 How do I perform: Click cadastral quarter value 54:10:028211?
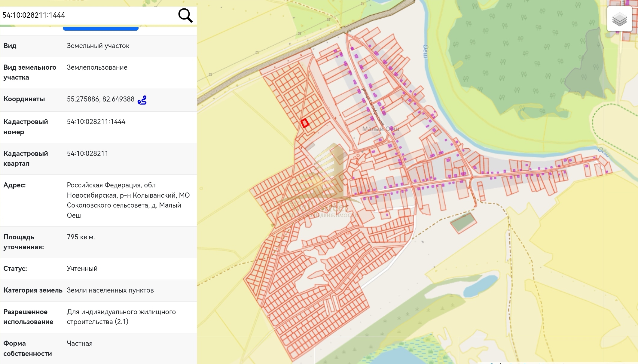click(x=87, y=153)
